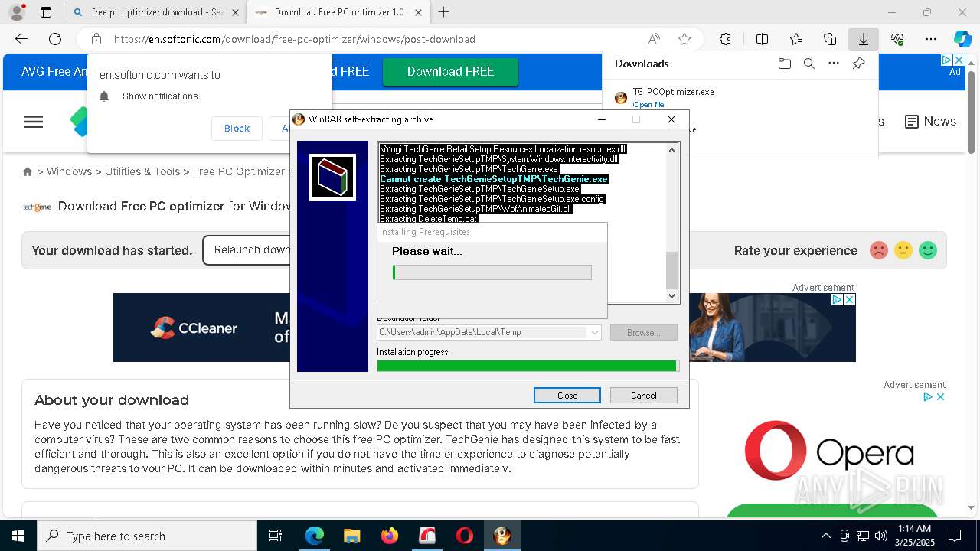The height and width of the screenshot is (551, 980).
Task: Click the browser Back arrow
Action: click(x=21, y=39)
